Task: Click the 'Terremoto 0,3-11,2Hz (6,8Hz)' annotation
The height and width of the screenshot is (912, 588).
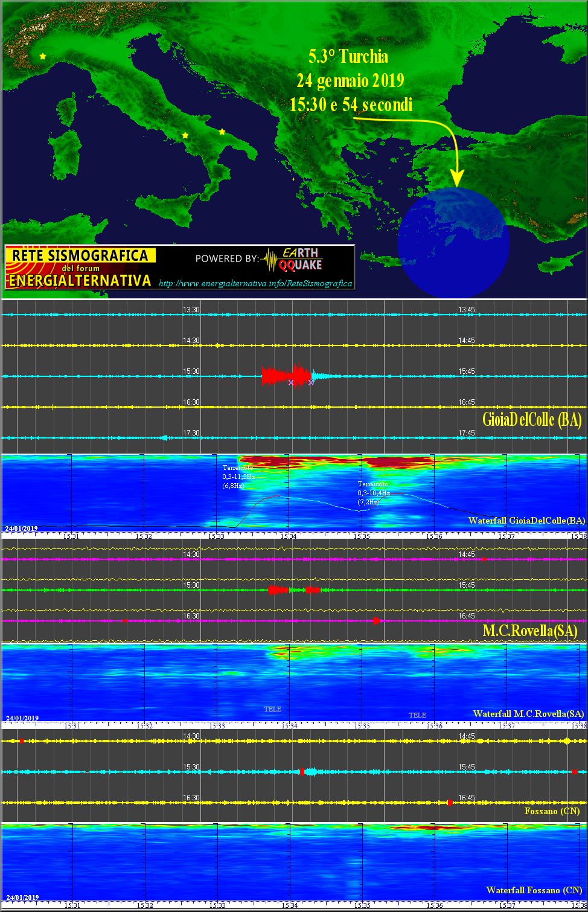Action: point(238,477)
